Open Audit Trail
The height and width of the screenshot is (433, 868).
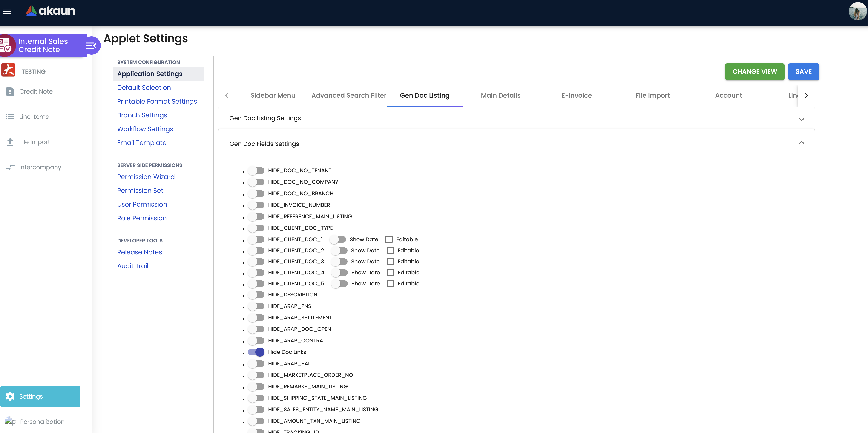tap(132, 266)
